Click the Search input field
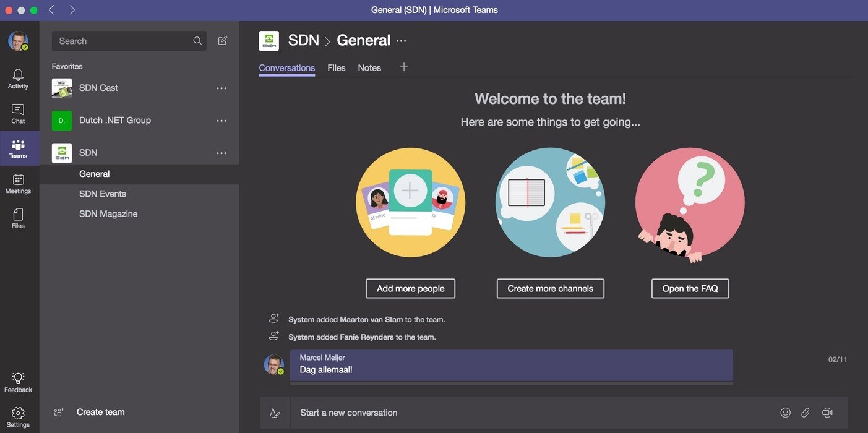868x433 pixels. [x=129, y=41]
